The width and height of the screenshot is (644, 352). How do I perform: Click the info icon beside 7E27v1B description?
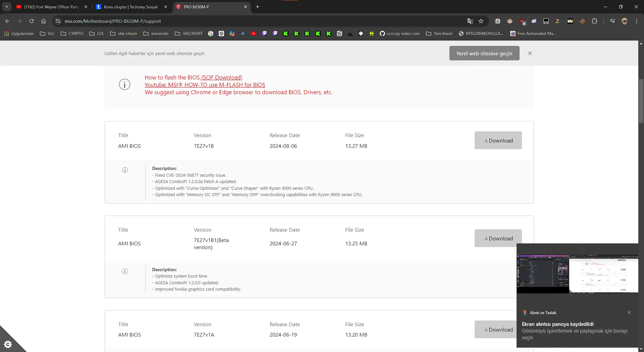(125, 170)
